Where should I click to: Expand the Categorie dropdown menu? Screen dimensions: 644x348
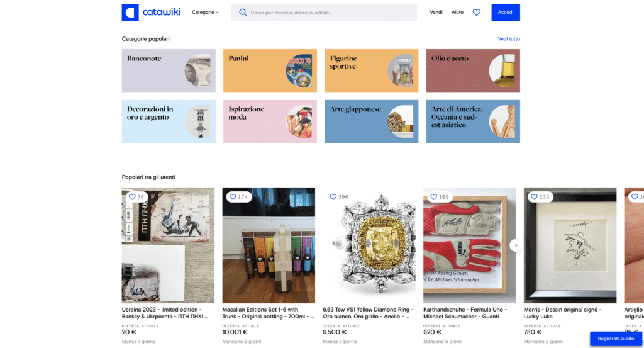(x=205, y=13)
